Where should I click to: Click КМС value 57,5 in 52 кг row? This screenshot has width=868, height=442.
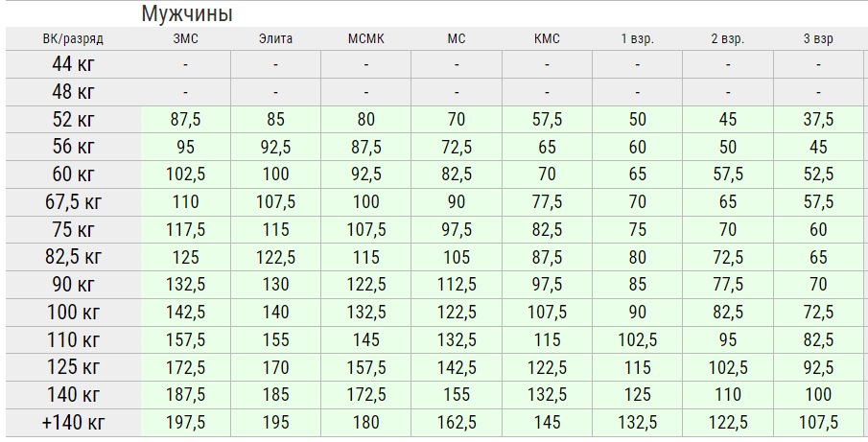pos(547,120)
